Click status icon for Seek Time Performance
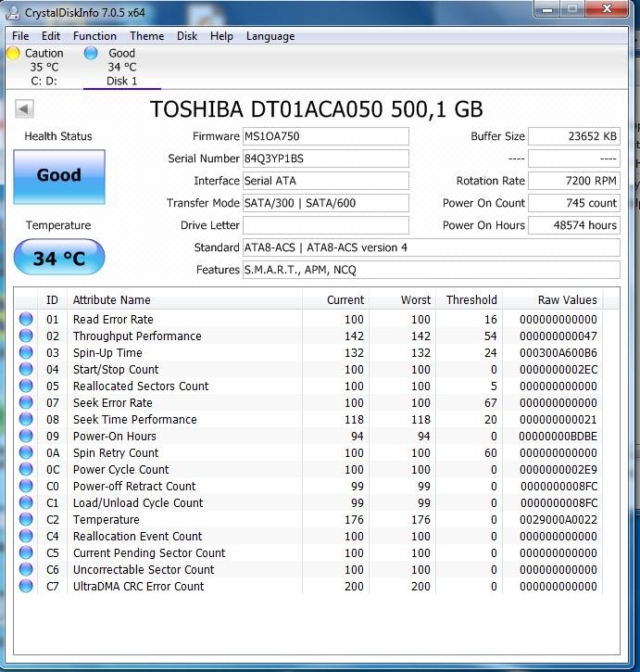The width and height of the screenshot is (640, 672). tap(26, 419)
